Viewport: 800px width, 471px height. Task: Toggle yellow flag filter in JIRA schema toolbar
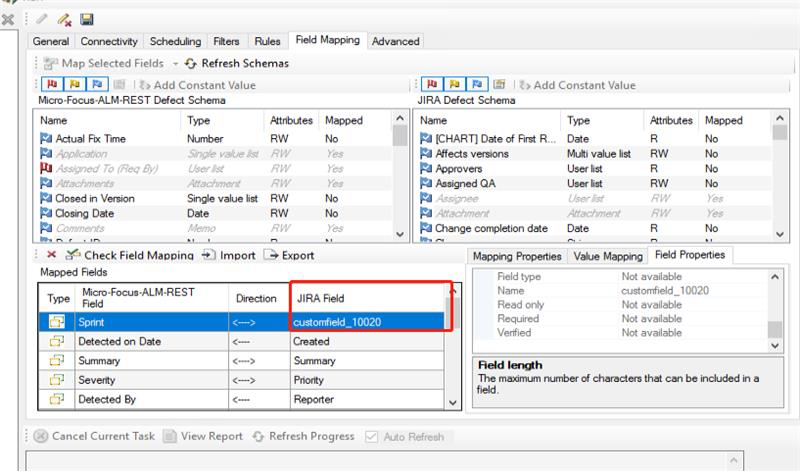454,84
